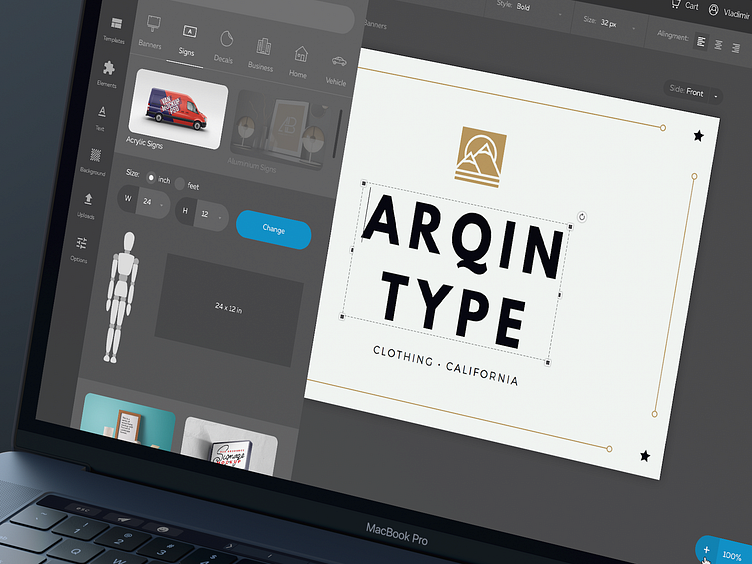Open the Elements puzzle-piece tool

pos(108,71)
